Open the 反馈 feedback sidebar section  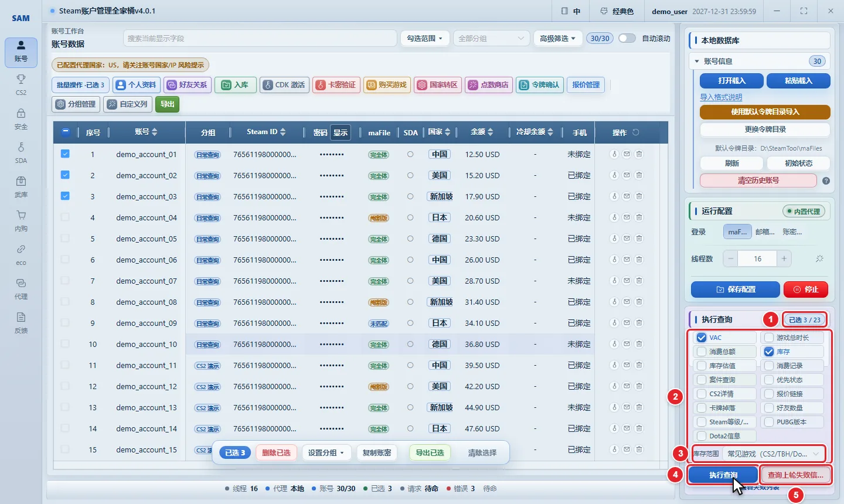coord(21,322)
